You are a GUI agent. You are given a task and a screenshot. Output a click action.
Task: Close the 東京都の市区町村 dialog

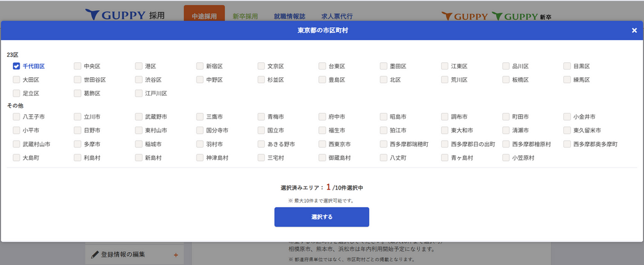click(634, 31)
